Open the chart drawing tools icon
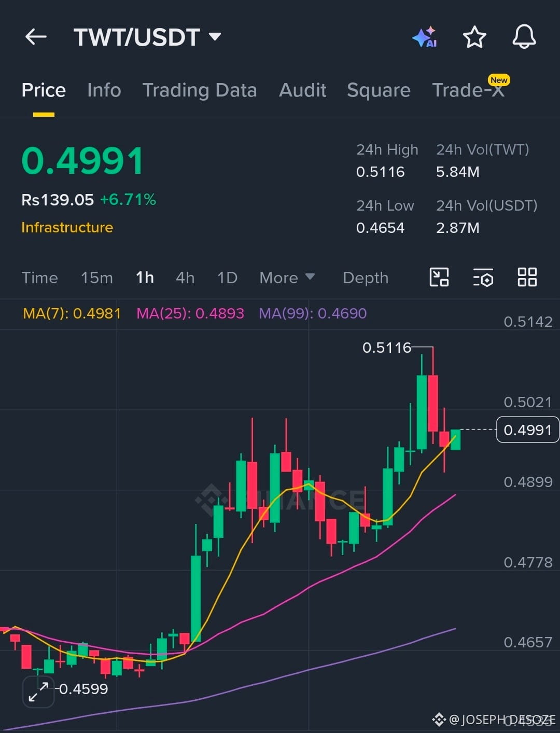The image size is (560, 733). click(439, 277)
